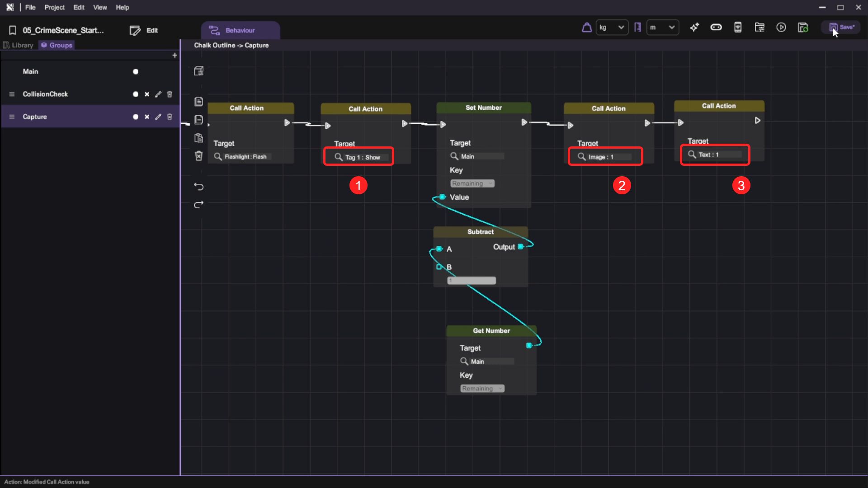This screenshot has width=868, height=488.
Task: Click the play preview icon
Action: 781,28
